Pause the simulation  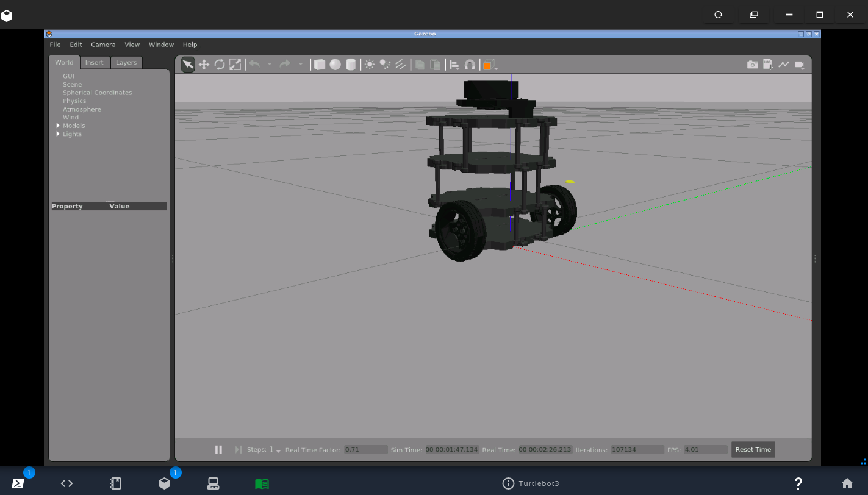(219, 449)
